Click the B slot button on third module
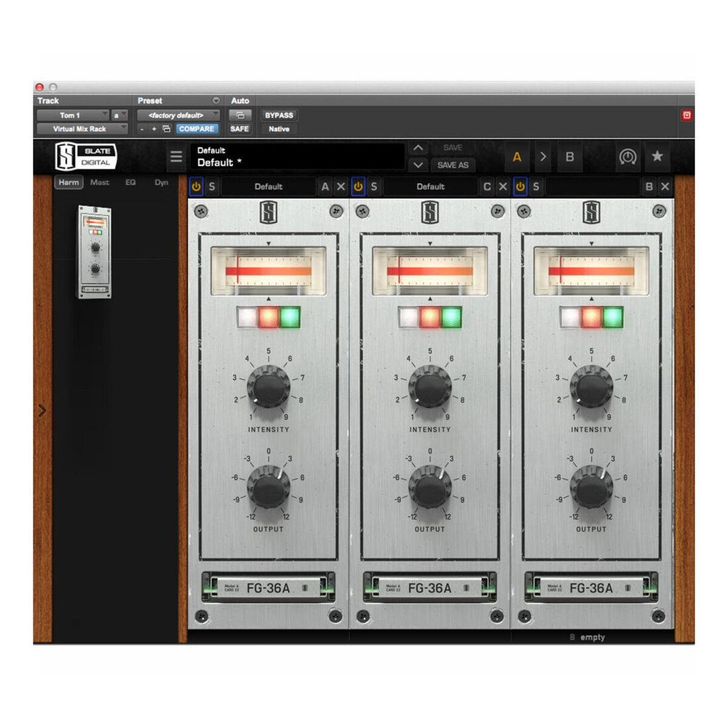 649,187
